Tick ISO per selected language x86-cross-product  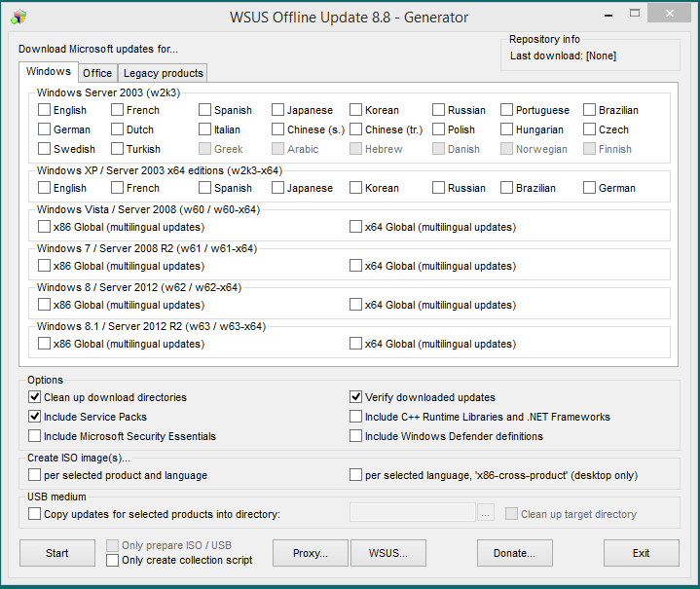click(355, 475)
